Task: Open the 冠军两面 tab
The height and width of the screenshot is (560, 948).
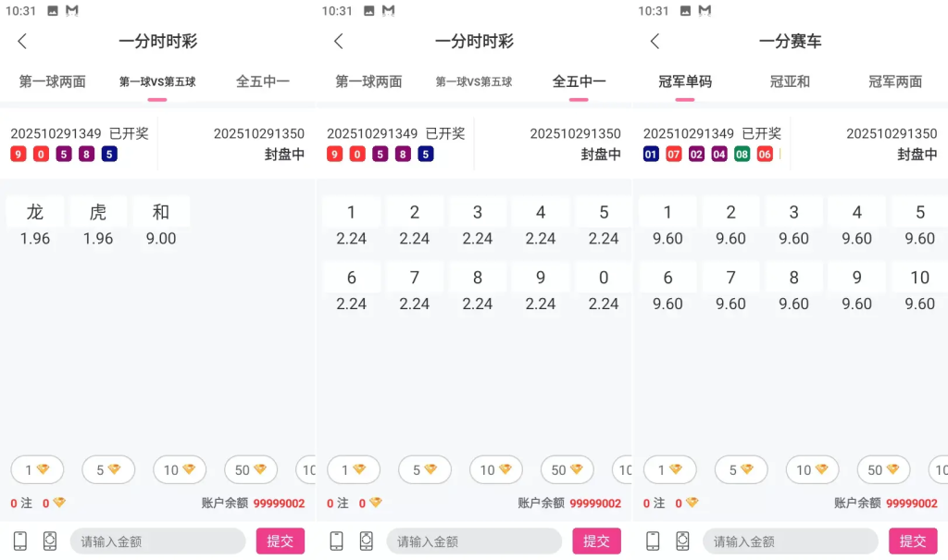Action: (894, 81)
